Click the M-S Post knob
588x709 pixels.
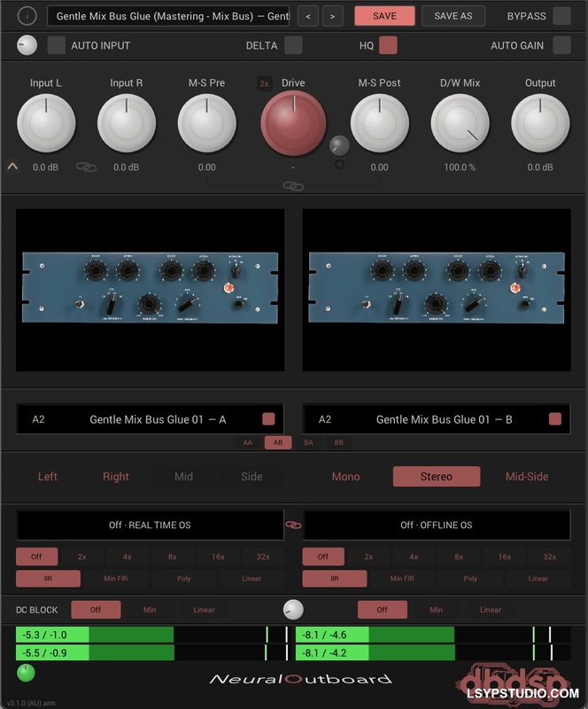pyautogui.click(x=380, y=123)
